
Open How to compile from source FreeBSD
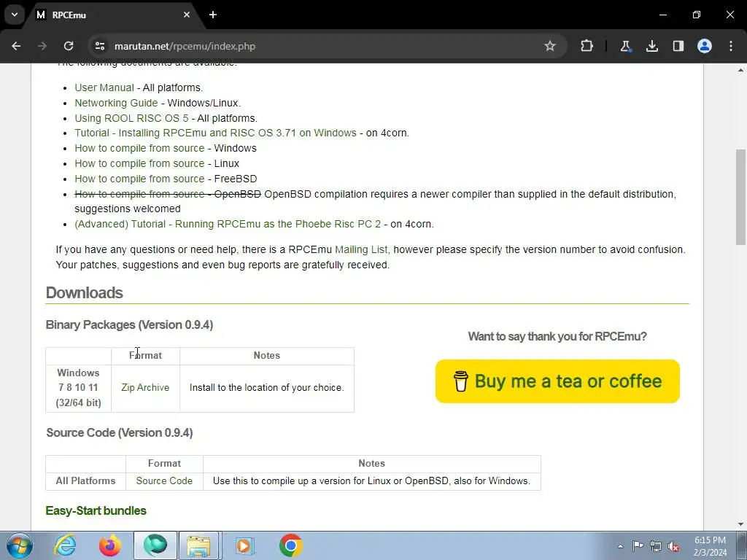coord(139,179)
